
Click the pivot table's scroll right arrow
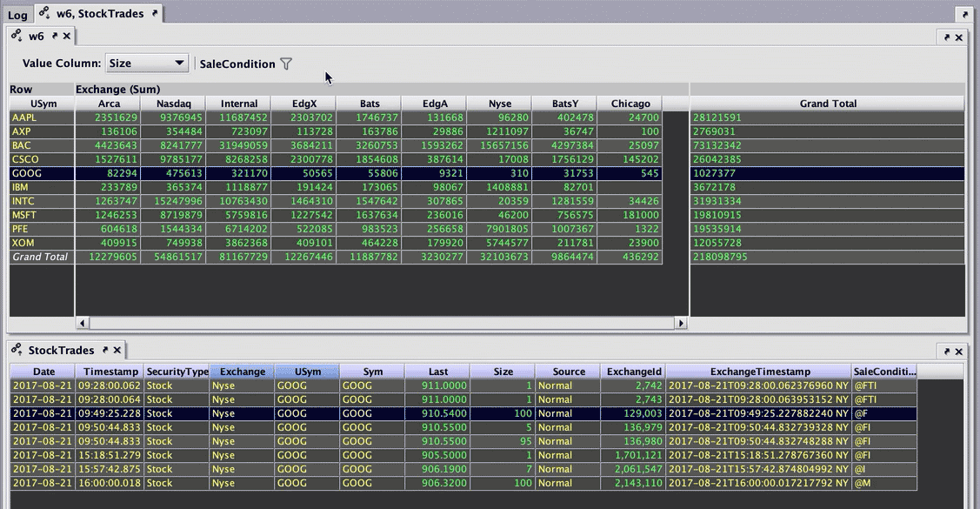[x=681, y=323]
